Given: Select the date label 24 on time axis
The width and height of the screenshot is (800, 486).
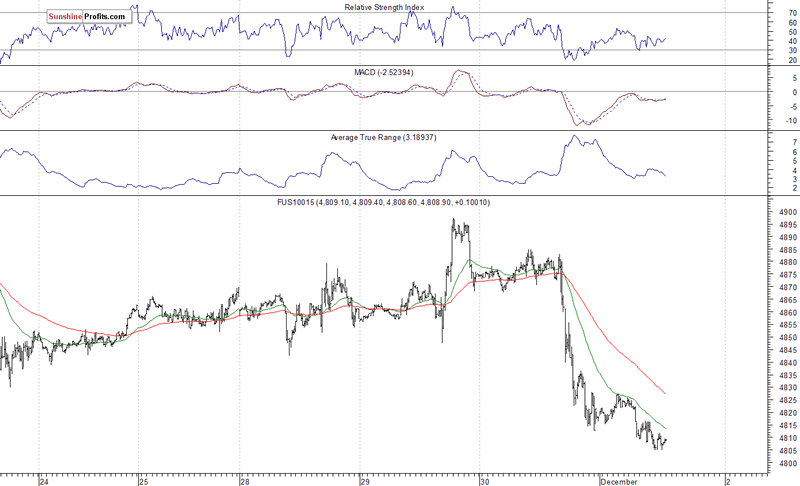Looking at the screenshot, I should tap(44, 481).
